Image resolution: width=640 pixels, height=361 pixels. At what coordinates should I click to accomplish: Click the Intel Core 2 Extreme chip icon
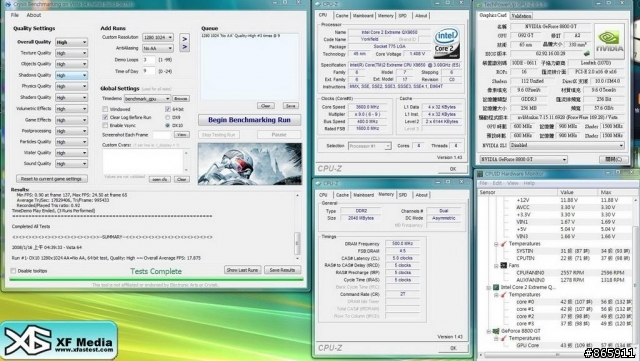[496, 287]
